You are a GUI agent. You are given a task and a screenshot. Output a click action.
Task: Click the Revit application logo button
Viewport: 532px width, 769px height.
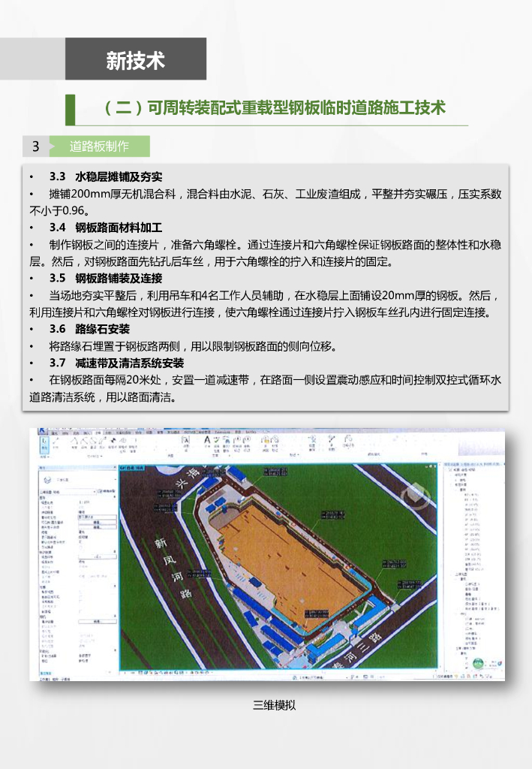tap(41, 430)
